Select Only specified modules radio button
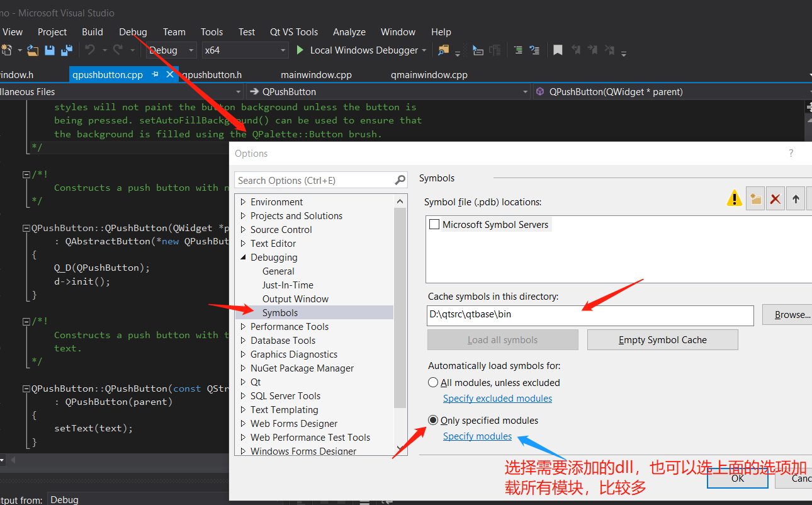 point(433,420)
